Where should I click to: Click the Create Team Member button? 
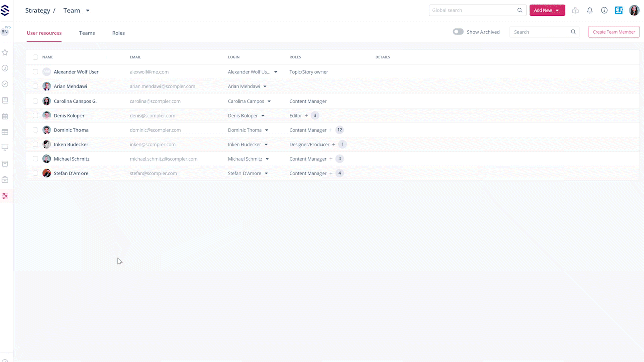tap(613, 32)
